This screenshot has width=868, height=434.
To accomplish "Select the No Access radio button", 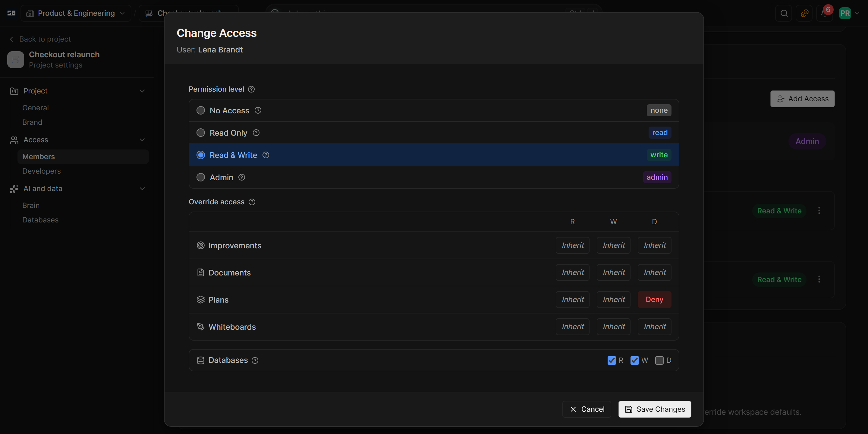I will click(200, 111).
